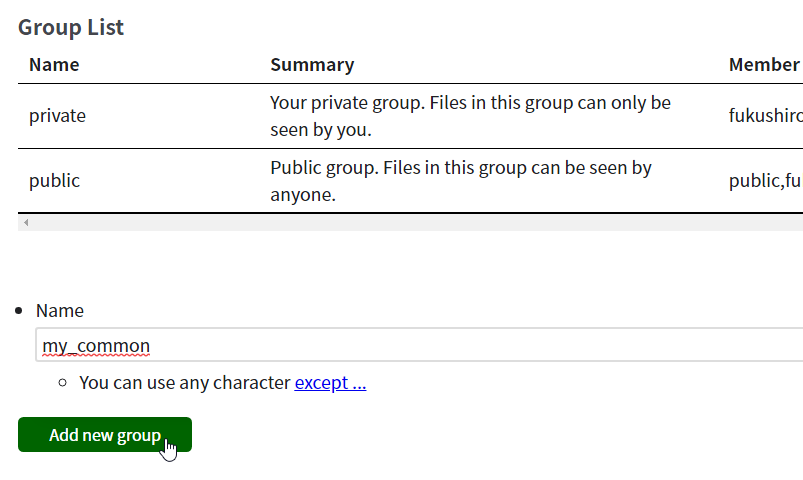
Task: Click the fukushiro member cell
Action: click(x=766, y=116)
